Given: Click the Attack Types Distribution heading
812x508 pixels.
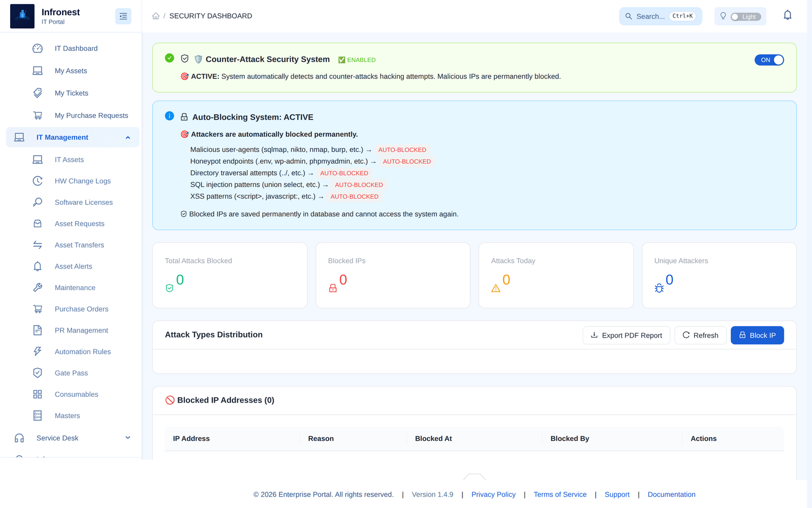Looking at the screenshot, I should [x=214, y=335].
